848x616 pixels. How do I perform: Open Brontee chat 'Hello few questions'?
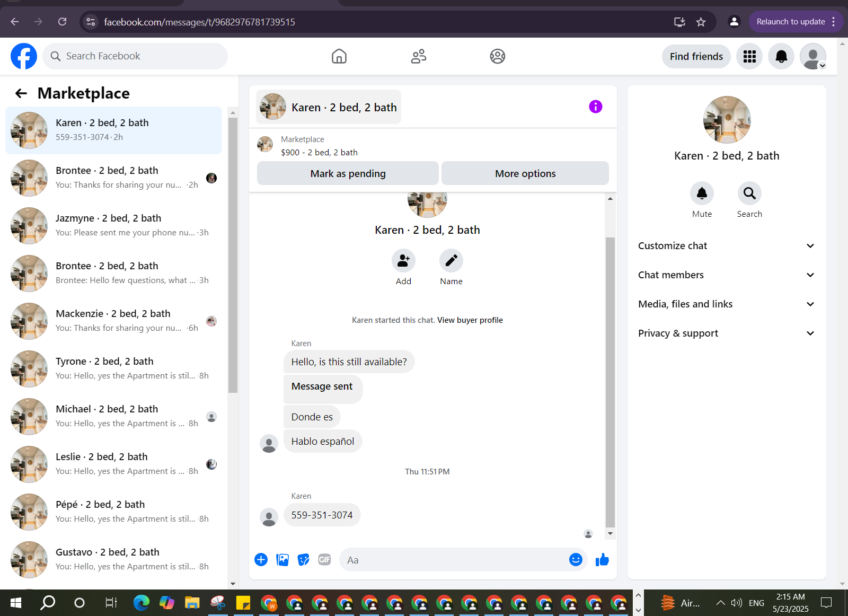pos(113,274)
